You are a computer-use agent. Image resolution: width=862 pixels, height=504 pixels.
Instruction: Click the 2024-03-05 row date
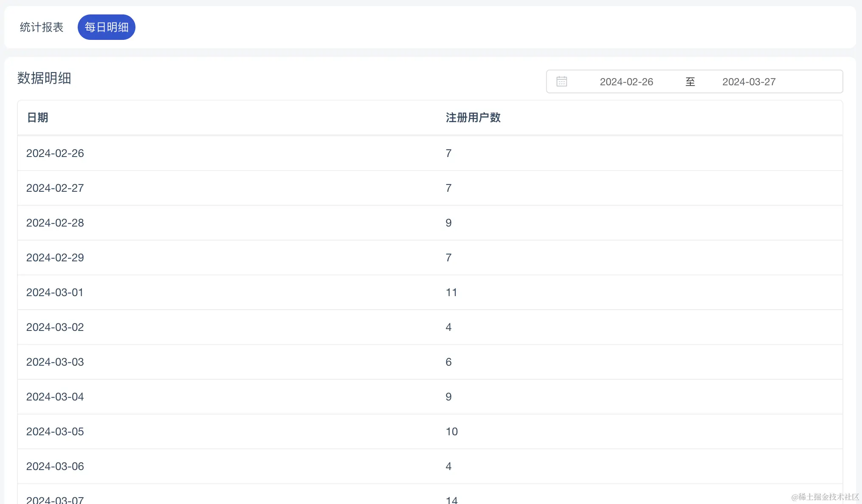[55, 431]
